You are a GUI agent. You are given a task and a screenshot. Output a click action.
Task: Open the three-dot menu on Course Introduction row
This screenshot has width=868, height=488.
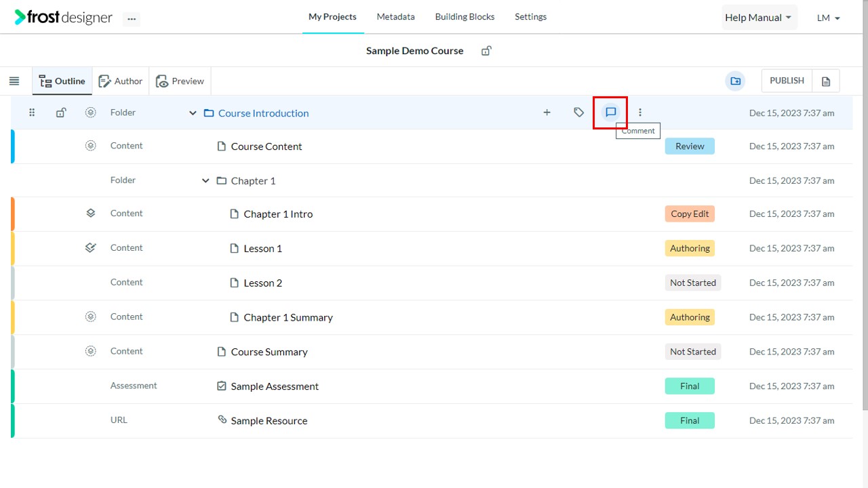pos(640,113)
